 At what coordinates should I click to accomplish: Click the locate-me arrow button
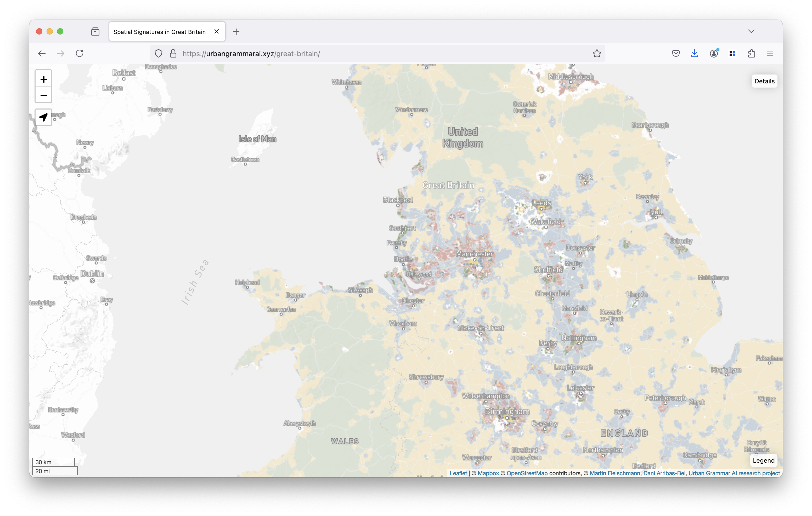[x=43, y=117]
